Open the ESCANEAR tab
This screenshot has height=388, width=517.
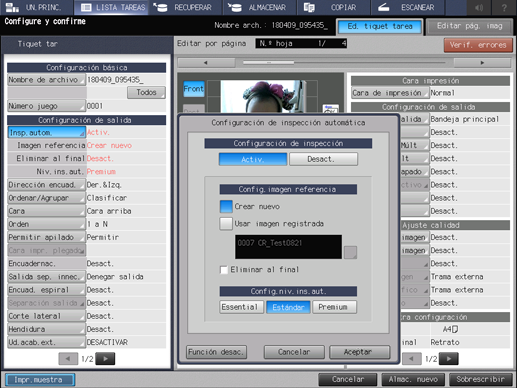point(407,7)
